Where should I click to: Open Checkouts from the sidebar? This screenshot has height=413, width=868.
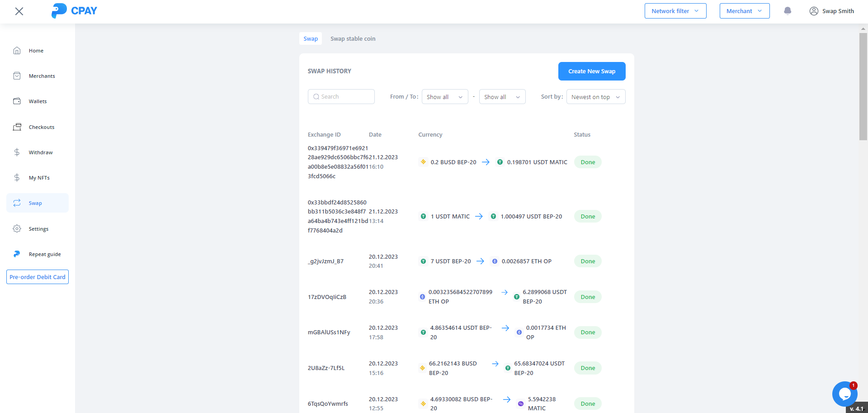pos(41,127)
